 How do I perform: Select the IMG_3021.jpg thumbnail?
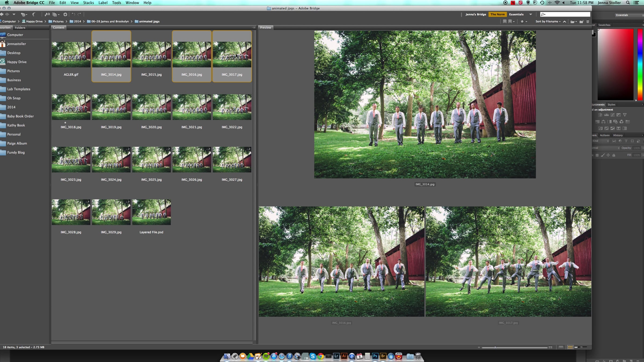click(192, 107)
